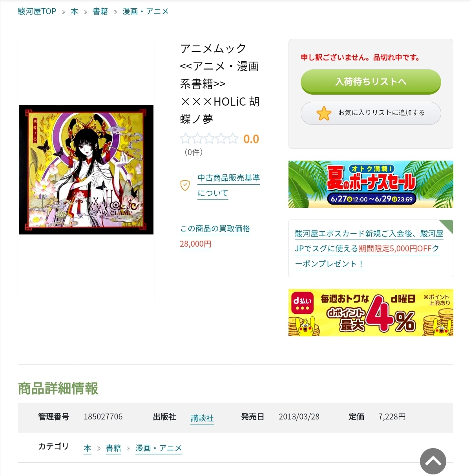The image size is (471, 476).
Task: Click chevron after 駿河屋TOP in breadcrumb
Action: click(x=64, y=12)
